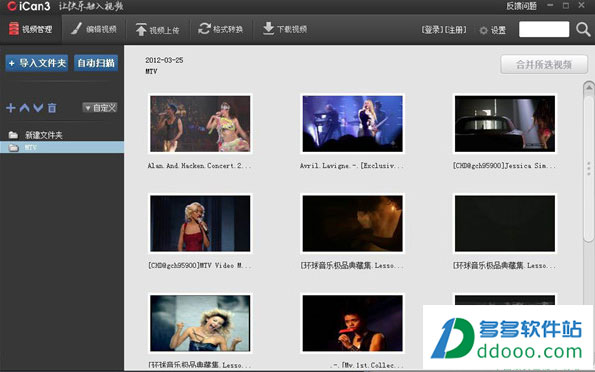Open the 自定义 sort dropdown
Image resolution: width=595 pixels, height=372 pixels.
(100, 108)
